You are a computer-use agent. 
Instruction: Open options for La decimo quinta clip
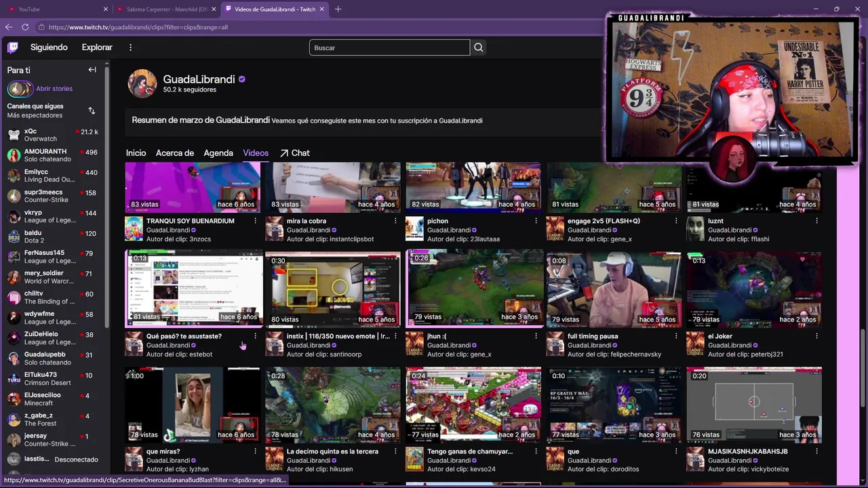[395, 451]
